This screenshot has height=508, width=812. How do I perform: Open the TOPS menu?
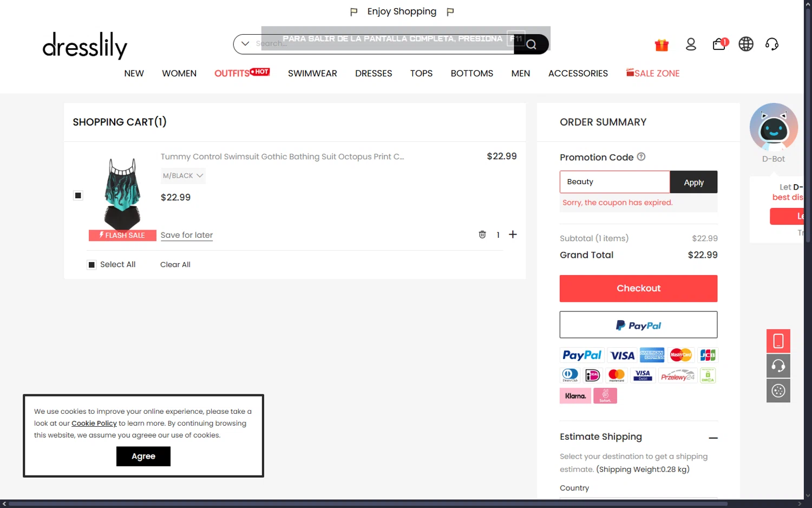coord(421,73)
